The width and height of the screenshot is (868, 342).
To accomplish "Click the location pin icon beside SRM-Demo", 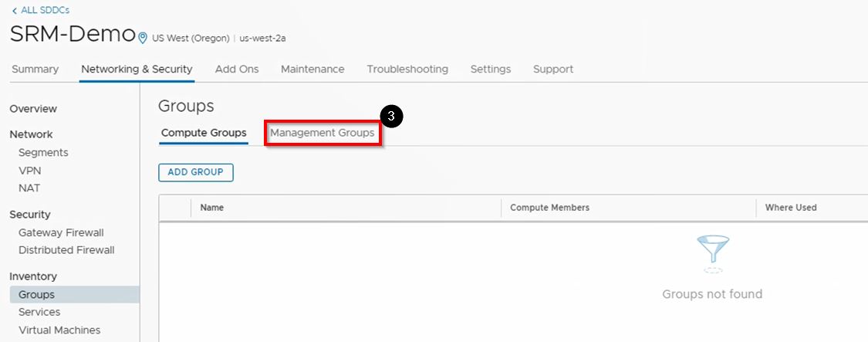I will (143, 38).
